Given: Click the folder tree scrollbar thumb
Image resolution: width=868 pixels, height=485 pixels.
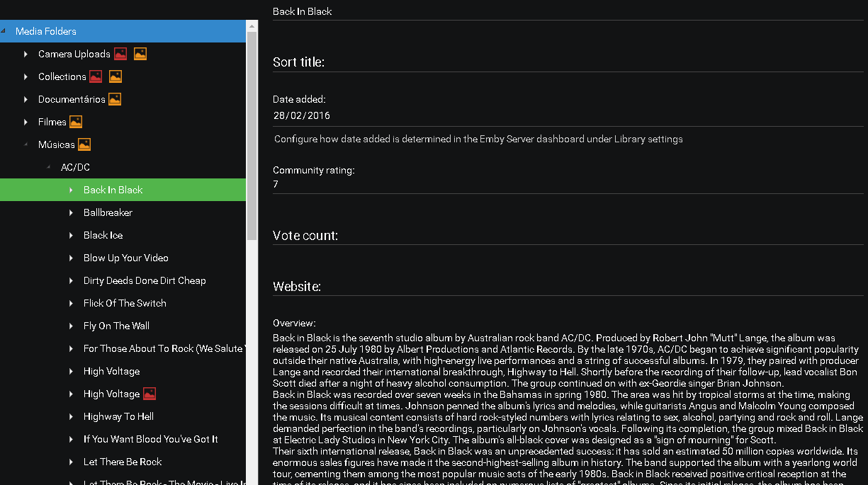Looking at the screenshot, I should coord(252,136).
